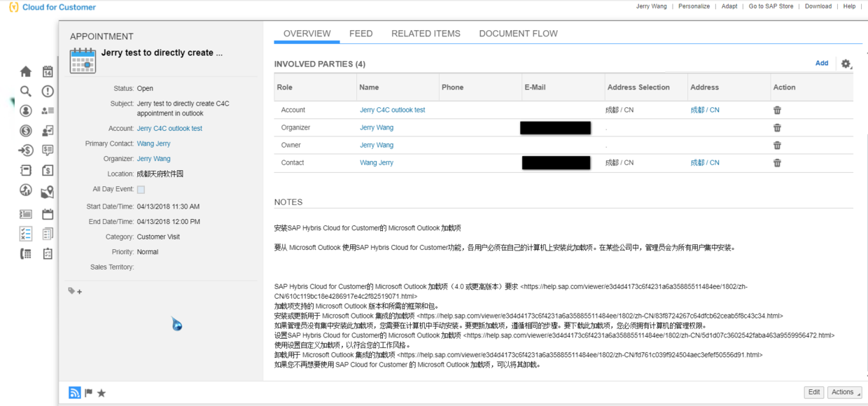Open the stacked documents sidebar icon
The height and width of the screenshot is (406, 868).
pos(48,234)
